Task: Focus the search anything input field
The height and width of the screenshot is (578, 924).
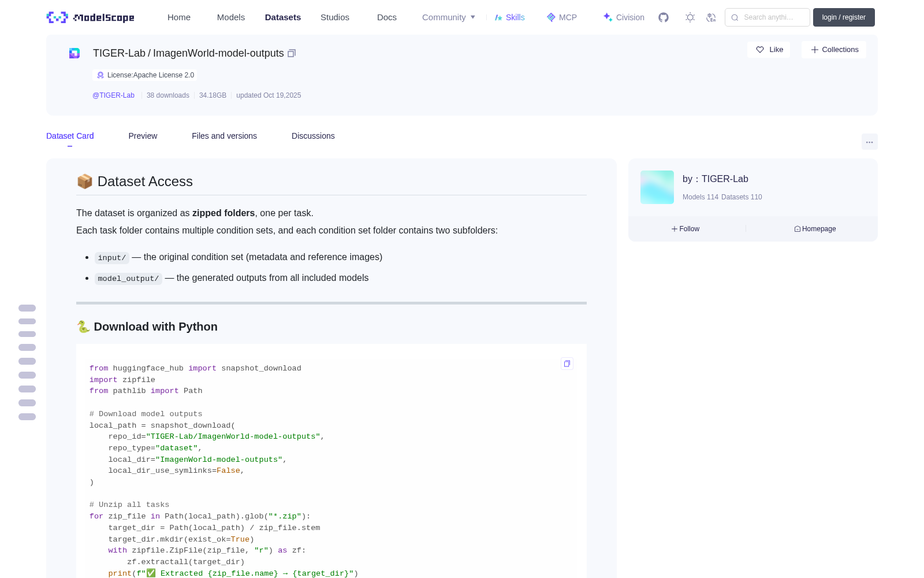Action: 767,17
